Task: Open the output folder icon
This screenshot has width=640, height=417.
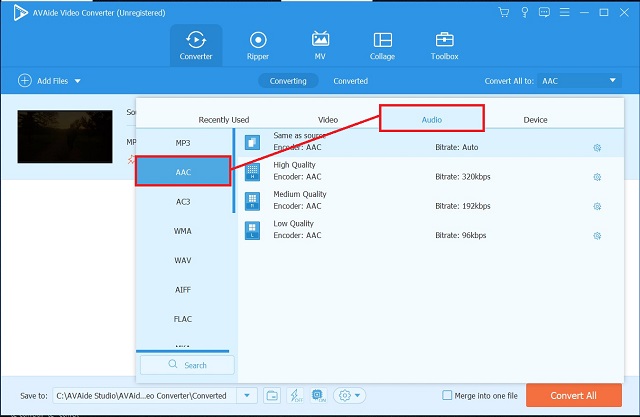Action: pyautogui.click(x=272, y=395)
